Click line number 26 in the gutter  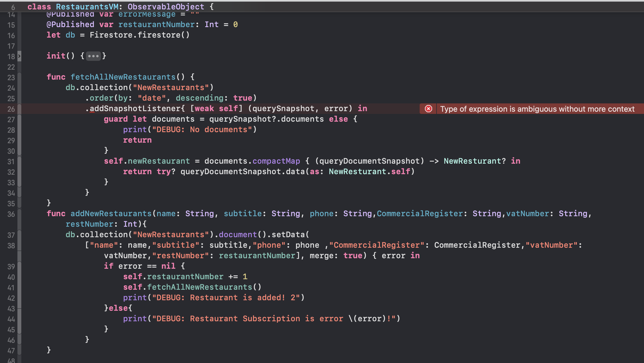tap(11, 109)
